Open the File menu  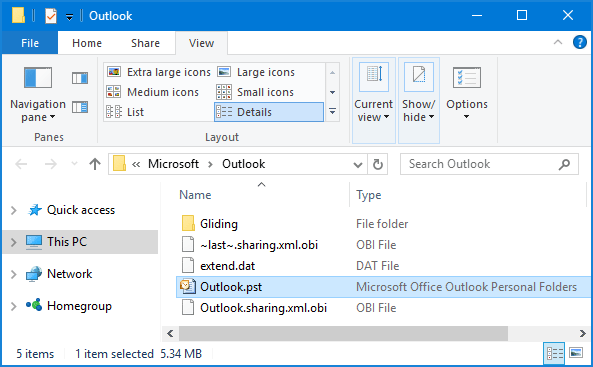[30, 43]
